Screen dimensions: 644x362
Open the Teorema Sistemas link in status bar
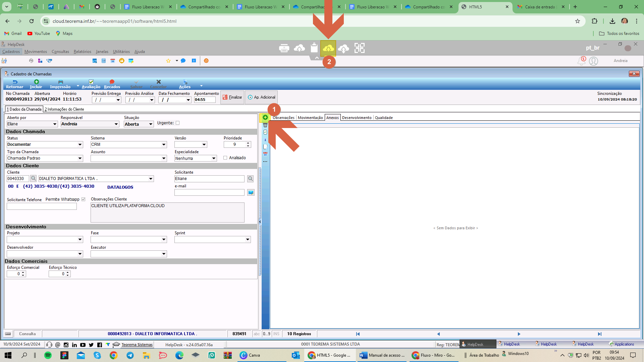137,345
